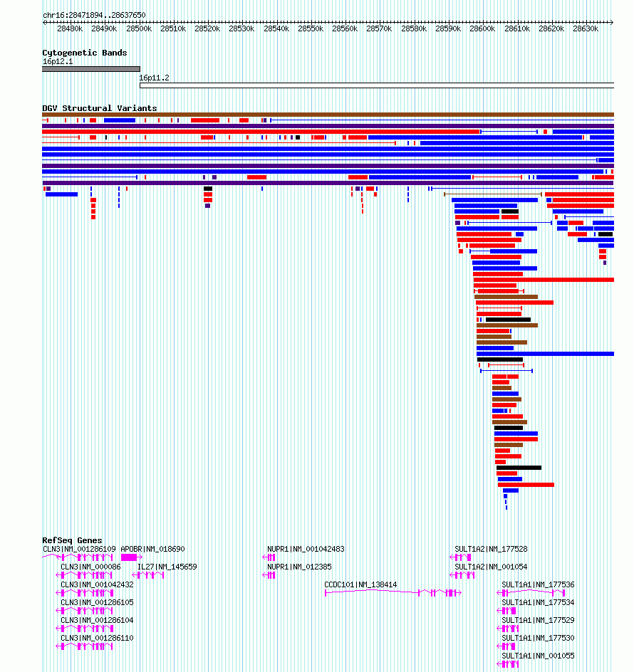Select the 28490k ruler position label

point(104,28)
